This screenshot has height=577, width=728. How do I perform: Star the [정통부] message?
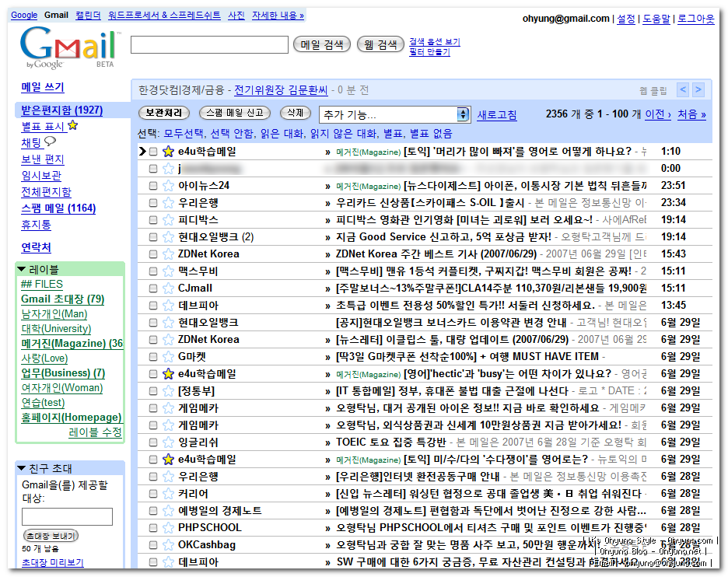[x=168, y=391]
